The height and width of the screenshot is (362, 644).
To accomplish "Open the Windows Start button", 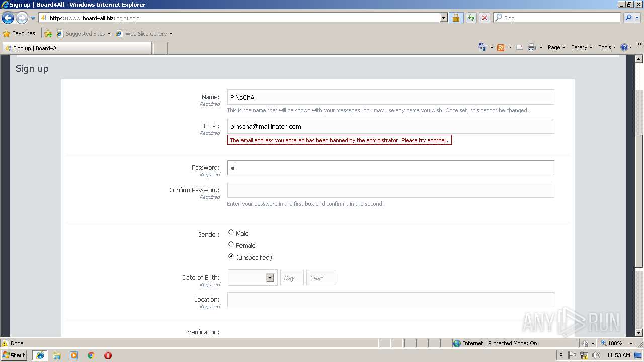I will pos(14,355).
